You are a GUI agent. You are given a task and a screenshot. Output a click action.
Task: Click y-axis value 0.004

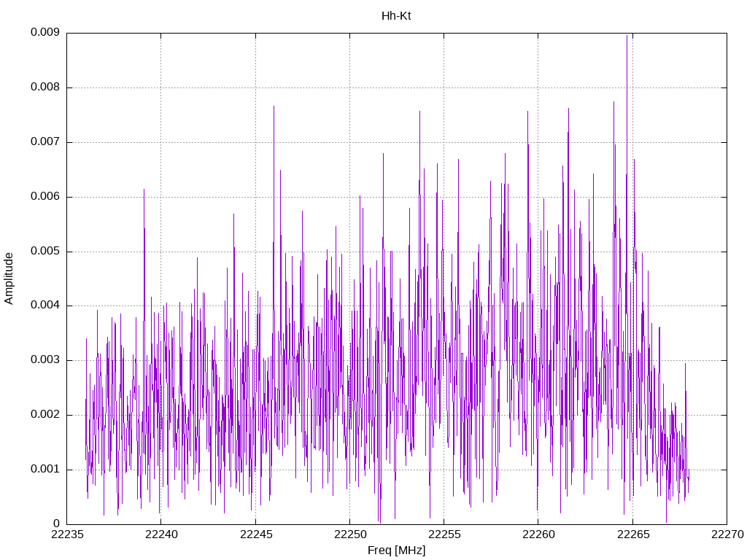point(44,306)
